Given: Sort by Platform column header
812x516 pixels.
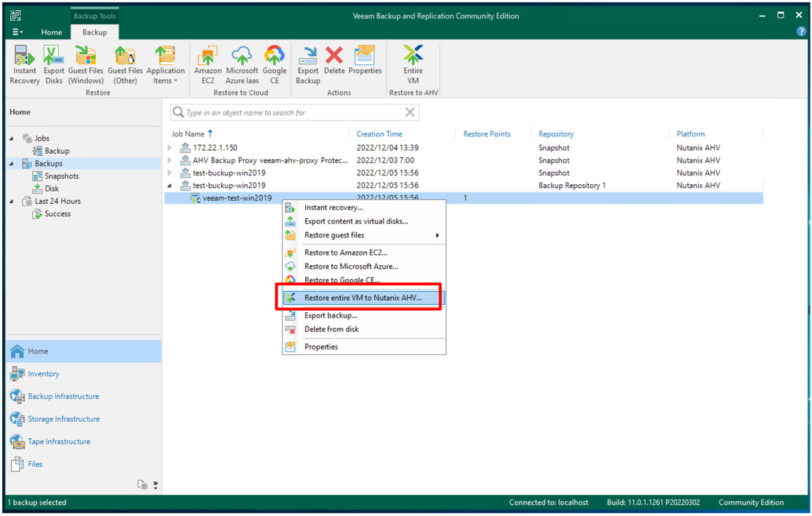Looking at the screenshot, I should click(691, 134).
